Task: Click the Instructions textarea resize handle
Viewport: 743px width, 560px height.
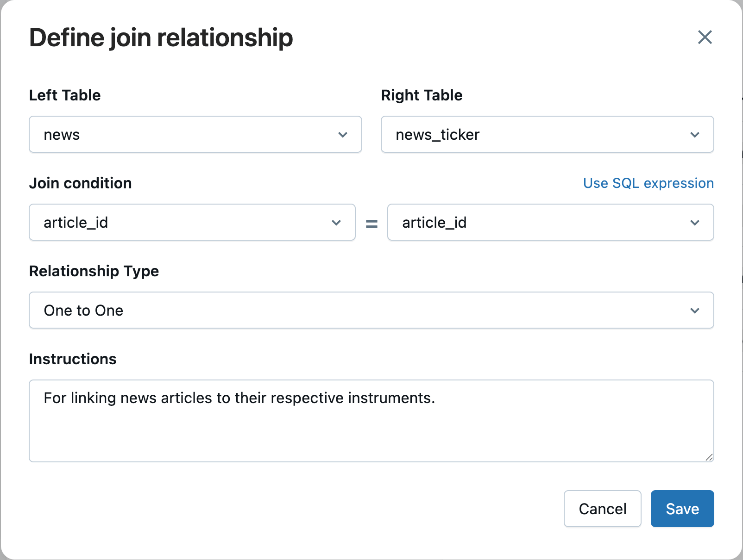Action: (x=709, y=457)
